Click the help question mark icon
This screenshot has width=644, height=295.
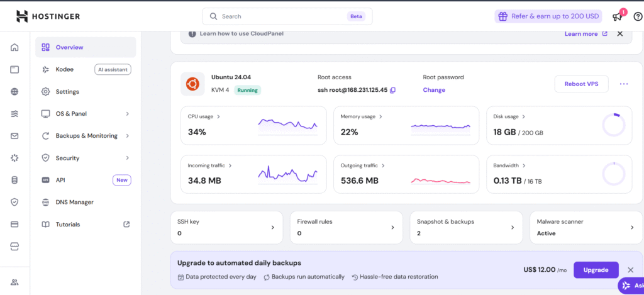pos(638,17)
